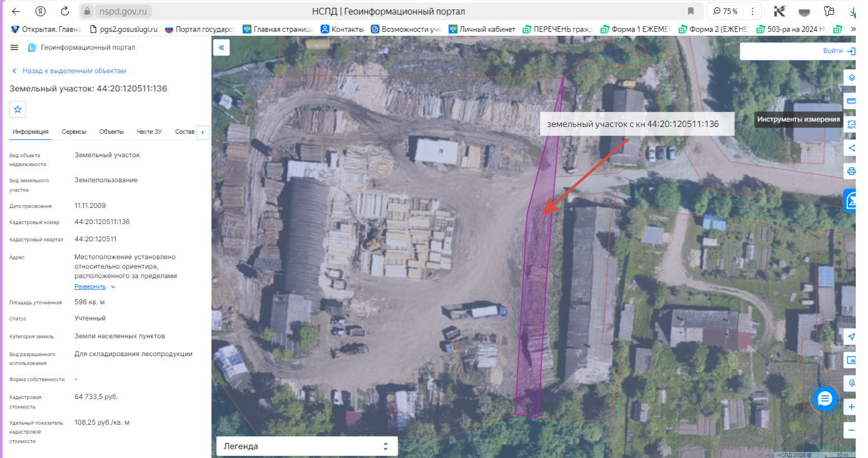Click the Развернуть address link
The height and width of the screenshot is (458, 868).
(x=90, y=287)
